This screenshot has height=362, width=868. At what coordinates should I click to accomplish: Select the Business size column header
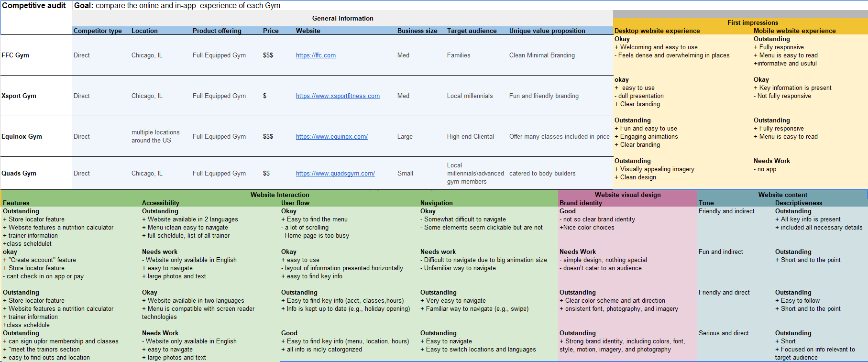pos(417,31)
